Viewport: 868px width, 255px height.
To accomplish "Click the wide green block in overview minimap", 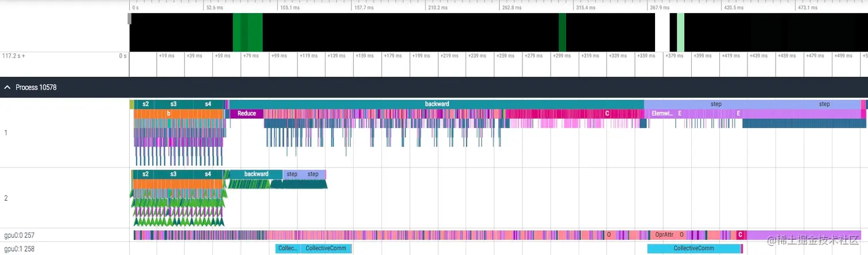I will (247, 33).
